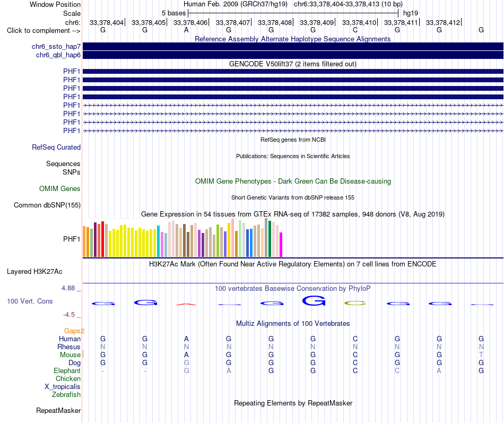Click the magenta bar in GTEx chart
This screenshot has height=423, width=504.
tap(281, 245)
